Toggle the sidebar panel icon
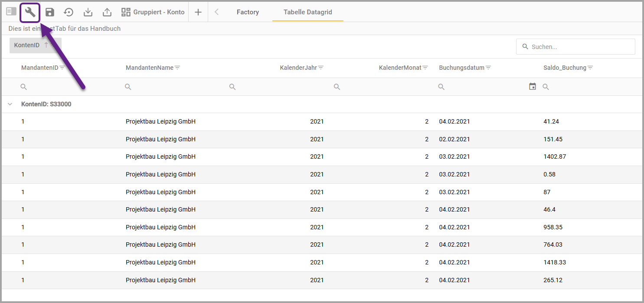 click(11, 12)
